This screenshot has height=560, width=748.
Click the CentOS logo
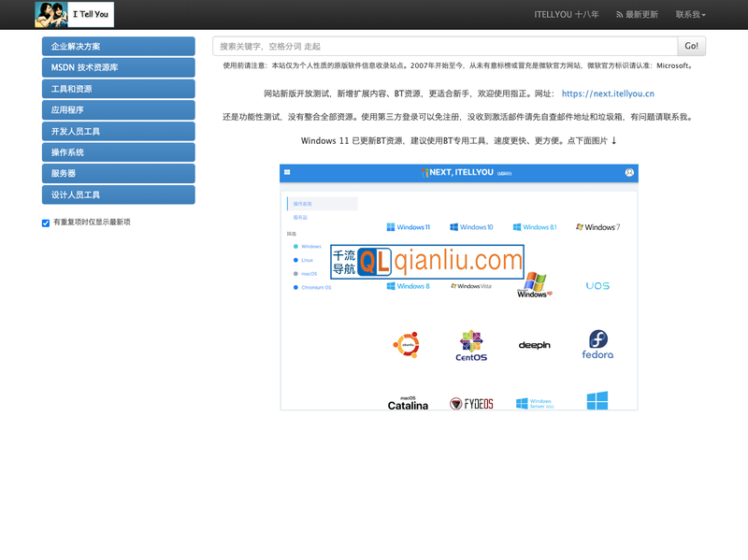(470, 345)
